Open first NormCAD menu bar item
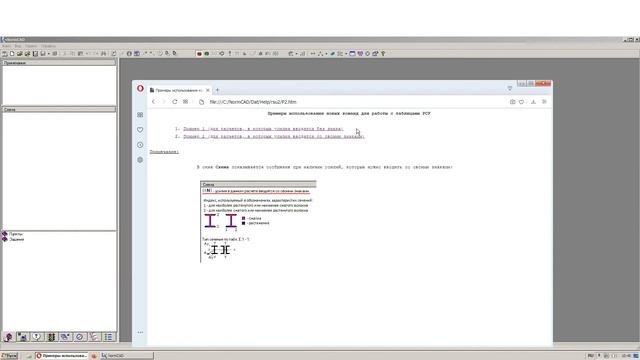The width and height of the screenshot is (640, 360). (x=6, y=46)
